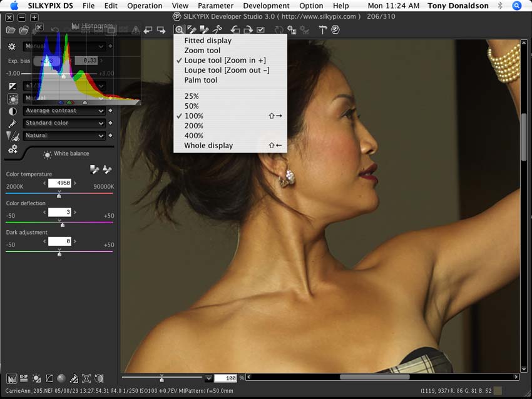Expand the Natural sharpness dropdown
Image resolution: width=532 pixels, height=399 pixels.
point(101,136)
